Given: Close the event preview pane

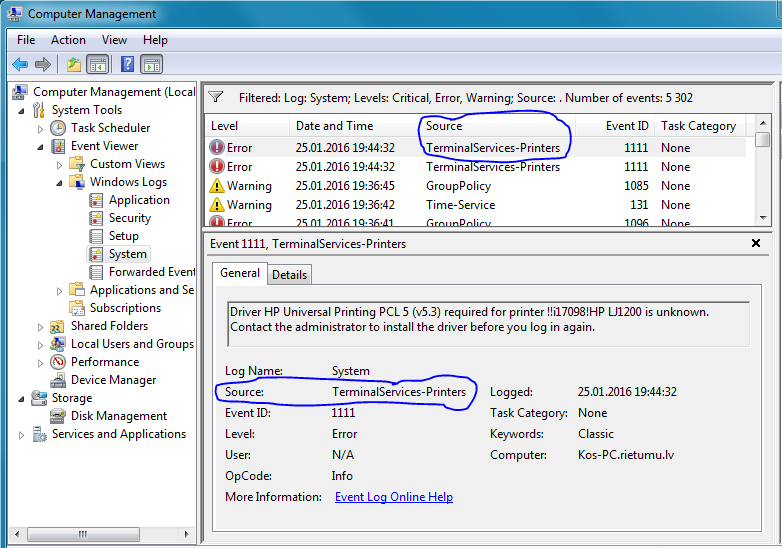Looking at the screenshot, I should pyautogui.click(x=756, y=243).
